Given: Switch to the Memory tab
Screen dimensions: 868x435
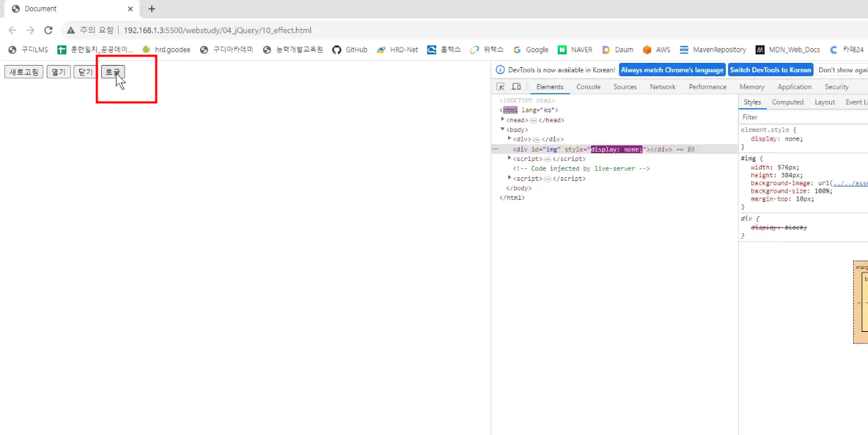Looking at the screenshot, I should tap(752, 87).
